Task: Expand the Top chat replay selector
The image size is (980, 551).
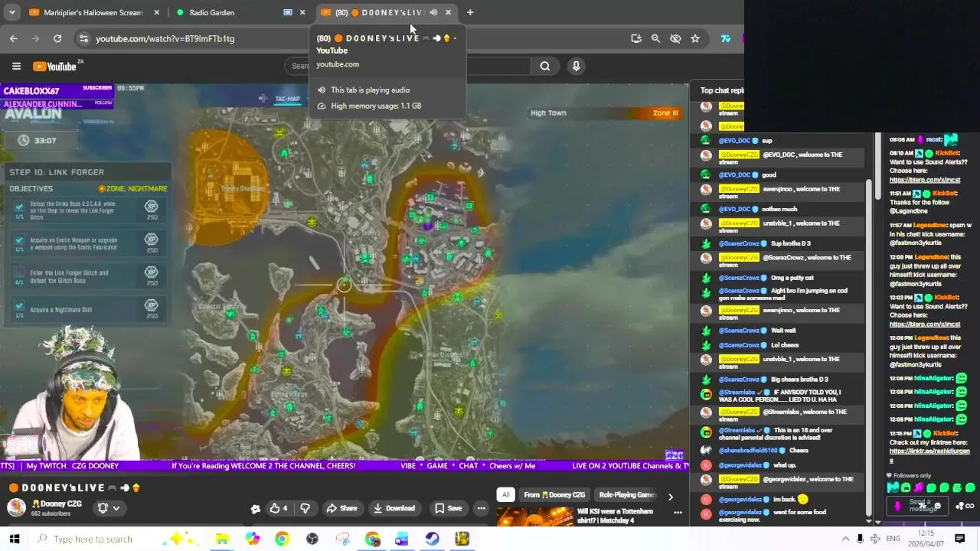Action: pos(721,90)
